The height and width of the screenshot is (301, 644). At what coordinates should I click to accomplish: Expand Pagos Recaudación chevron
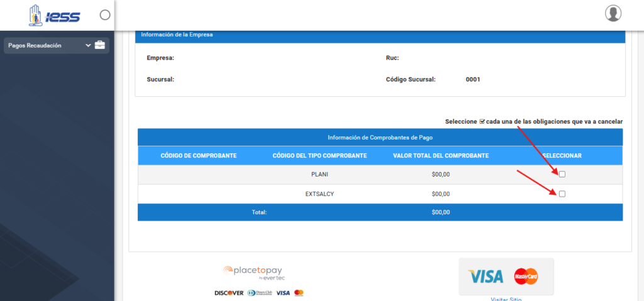pyautogui.click(x=88, y=46)
